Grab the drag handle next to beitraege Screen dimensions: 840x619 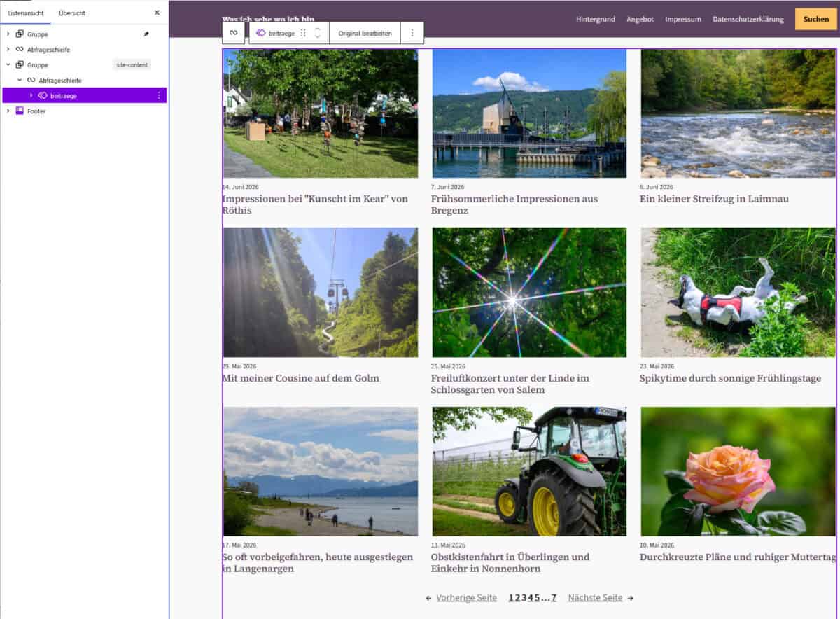click(303, 33)
